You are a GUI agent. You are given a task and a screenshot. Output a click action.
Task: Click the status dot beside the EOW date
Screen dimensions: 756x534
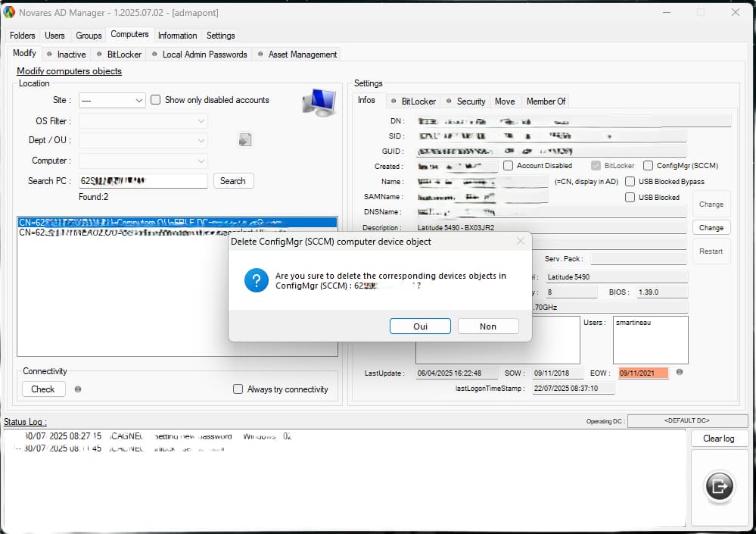[x=680, y=372]
